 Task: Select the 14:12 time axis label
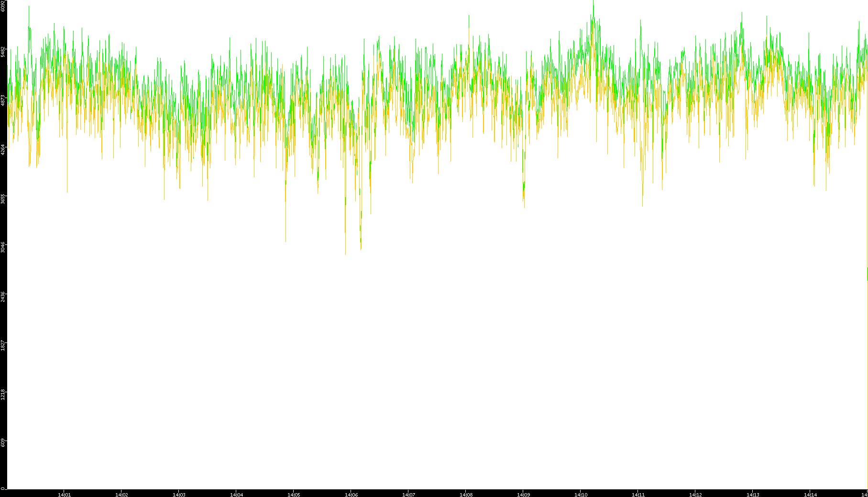695,495
